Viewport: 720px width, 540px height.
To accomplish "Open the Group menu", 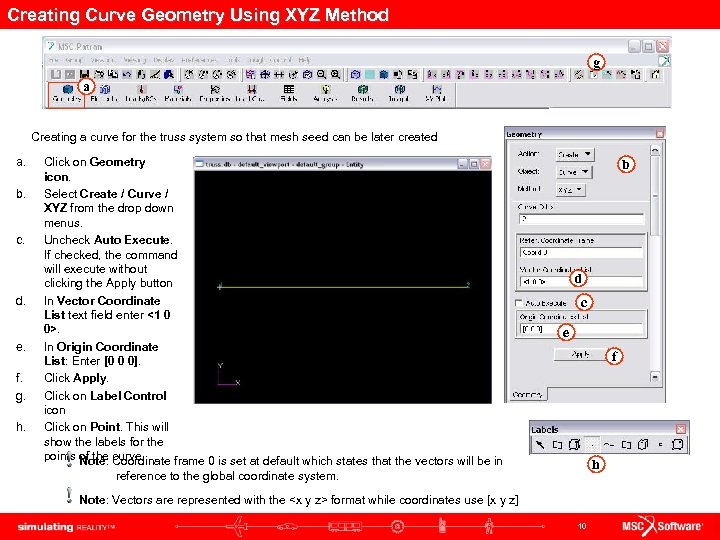I will point(73,60).
